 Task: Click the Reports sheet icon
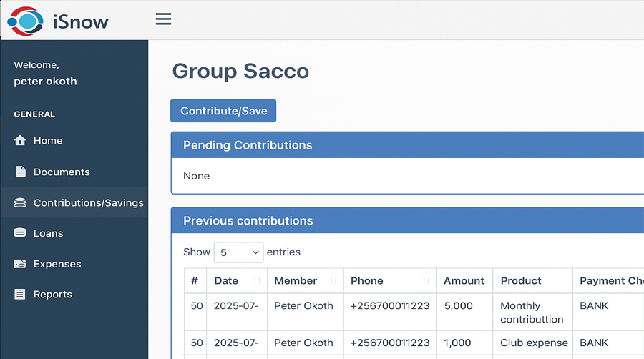pyautogui.click(x=20, y=295)
